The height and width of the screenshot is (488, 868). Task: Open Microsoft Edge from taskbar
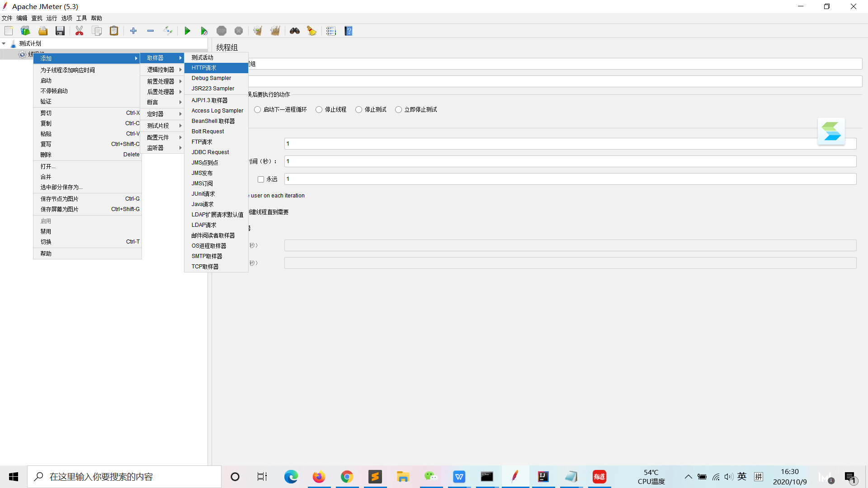(x=291, y=477)
